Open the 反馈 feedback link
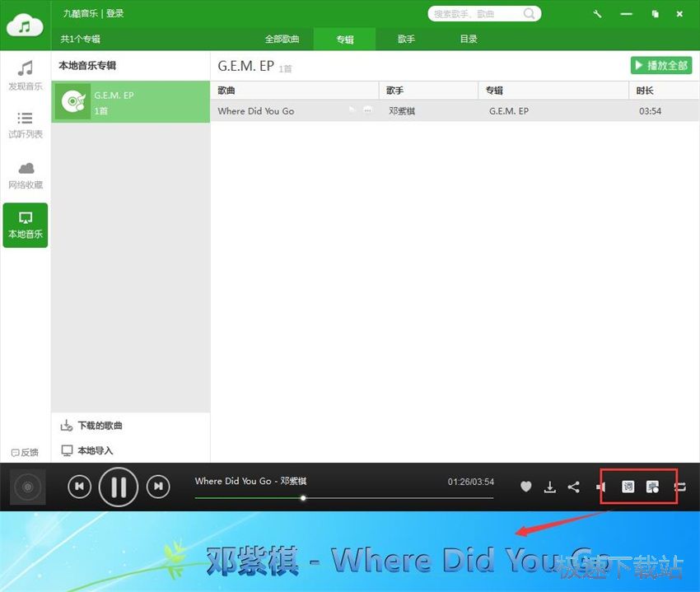The image size is (700, 592). [x=25, y=452]
